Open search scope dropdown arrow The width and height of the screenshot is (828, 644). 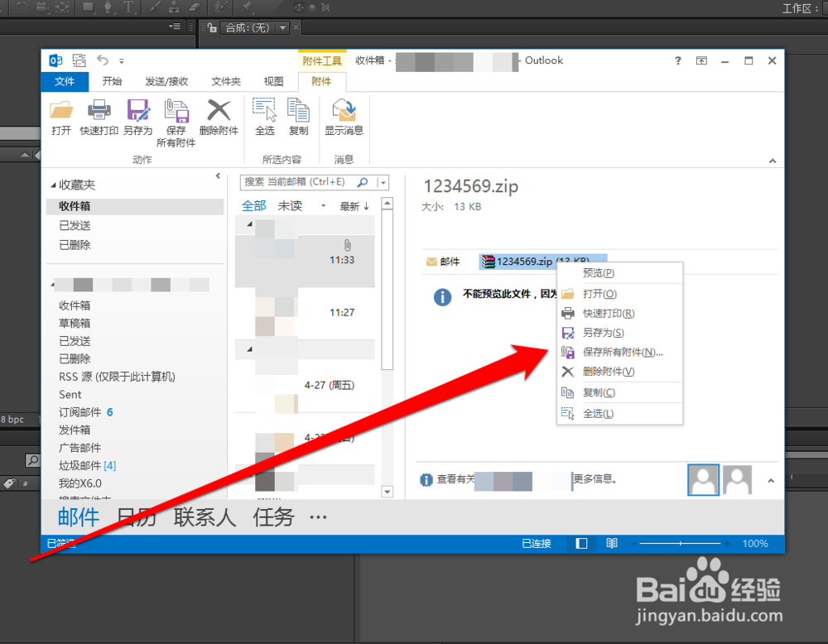(x=383, y=183)
